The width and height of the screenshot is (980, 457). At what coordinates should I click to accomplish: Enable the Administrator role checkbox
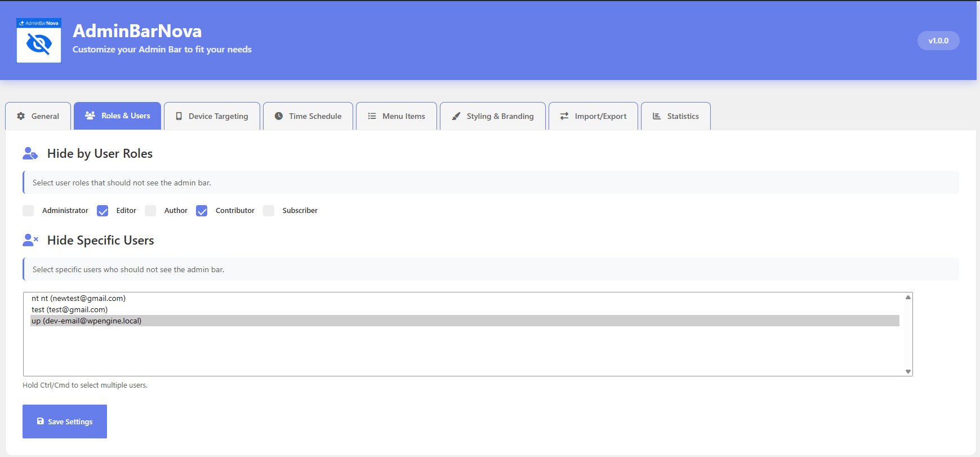(28, 211)
